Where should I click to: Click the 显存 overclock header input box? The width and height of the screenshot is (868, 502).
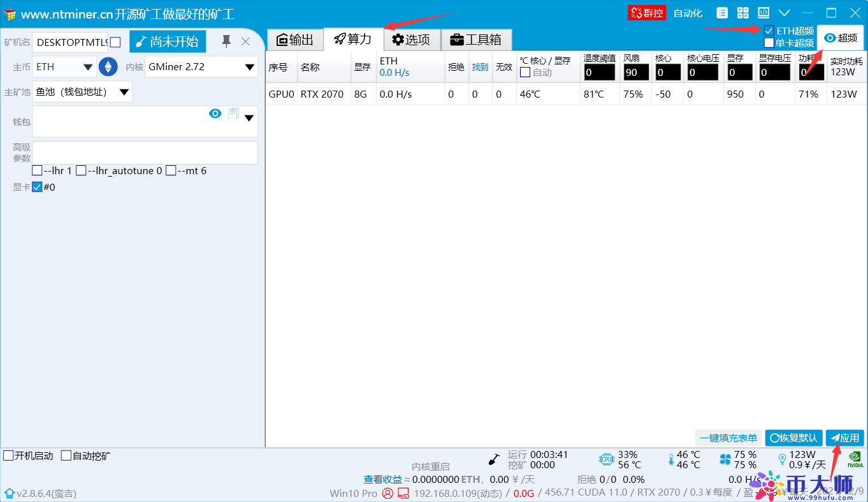pyautogui.click(x=739, y=72)
